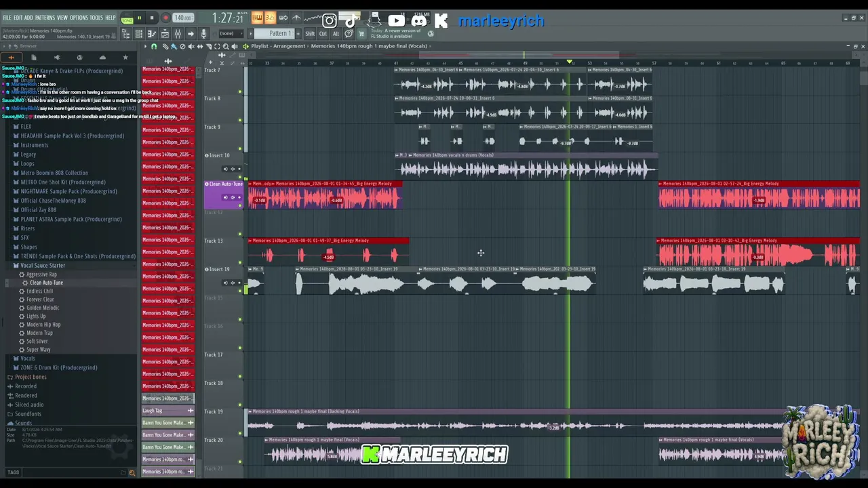The height and width of the screenshot is (488, 868).
Task: Select the Clean Auto-Tune preset in browser
Action: pos(46,283)
